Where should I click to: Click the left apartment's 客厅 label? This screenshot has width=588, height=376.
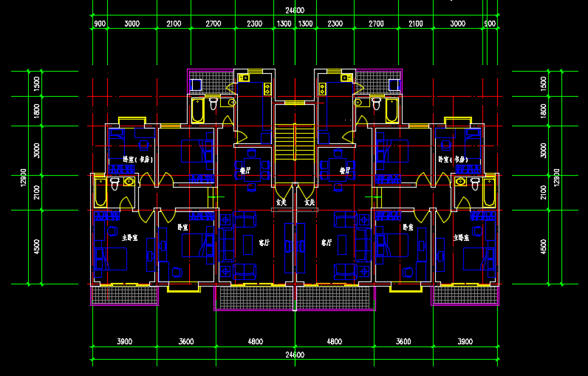pos(264,243)
